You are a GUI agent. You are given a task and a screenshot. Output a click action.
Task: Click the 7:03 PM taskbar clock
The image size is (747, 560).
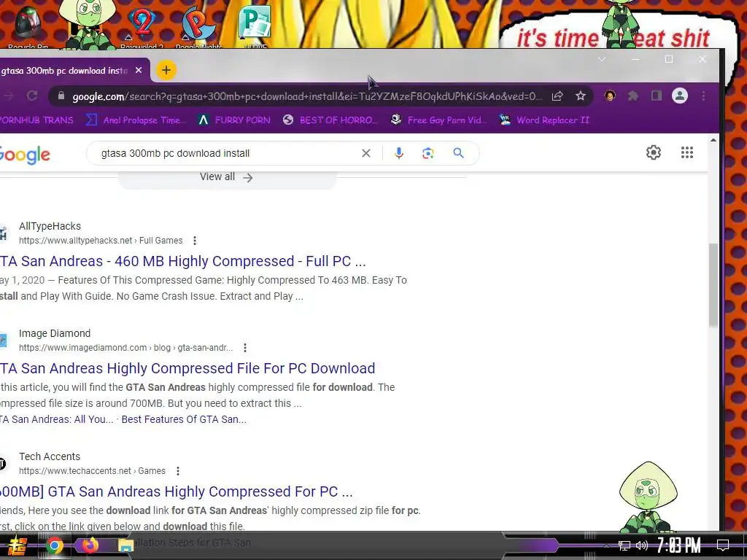click(x=679, y=545)
